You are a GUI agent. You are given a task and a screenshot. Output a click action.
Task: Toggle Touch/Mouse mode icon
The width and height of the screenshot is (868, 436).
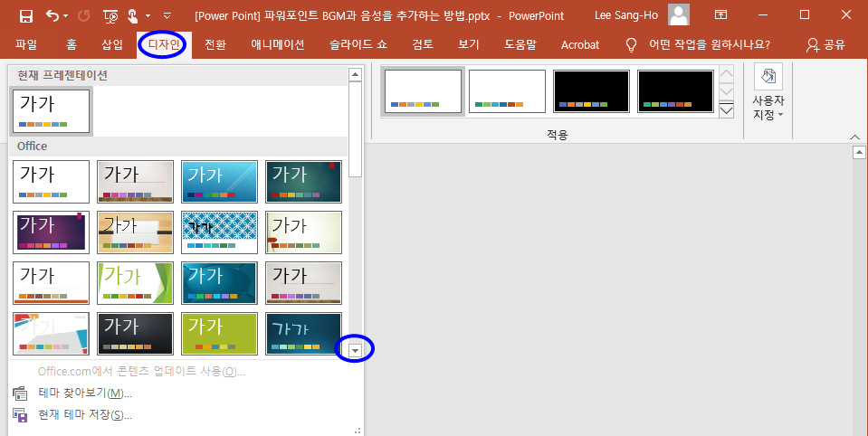(x=132, y=16)
